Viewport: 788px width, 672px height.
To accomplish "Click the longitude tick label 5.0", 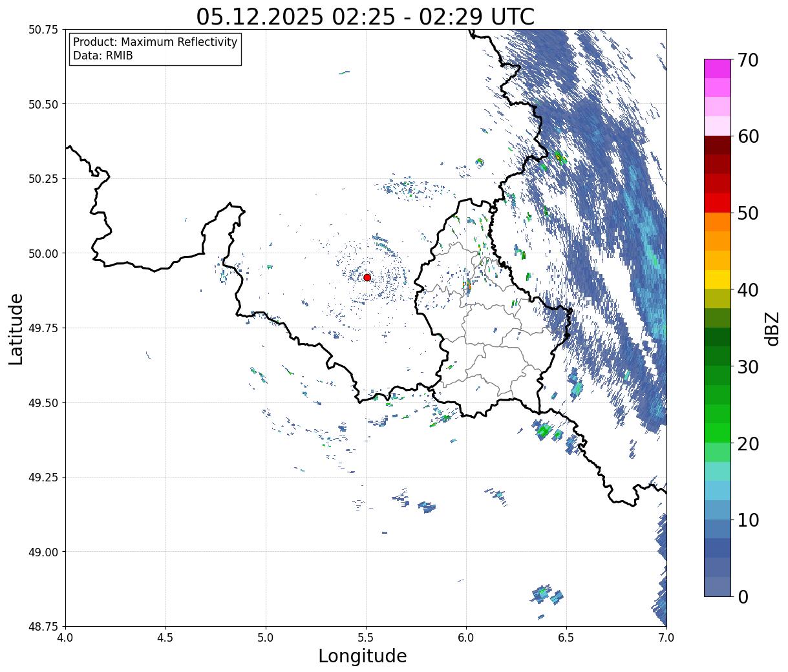I will click(x=266, y=638).
